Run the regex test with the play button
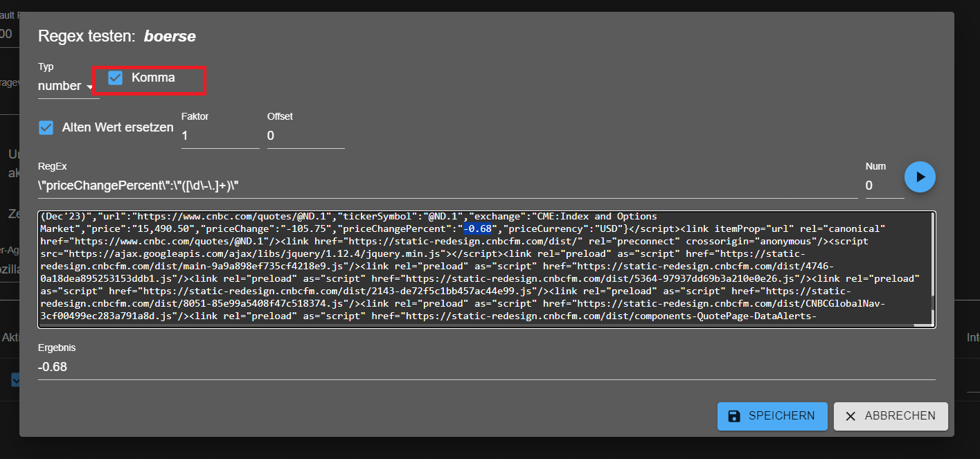Viewport: 980px width, 459px height. coord(920,177)
